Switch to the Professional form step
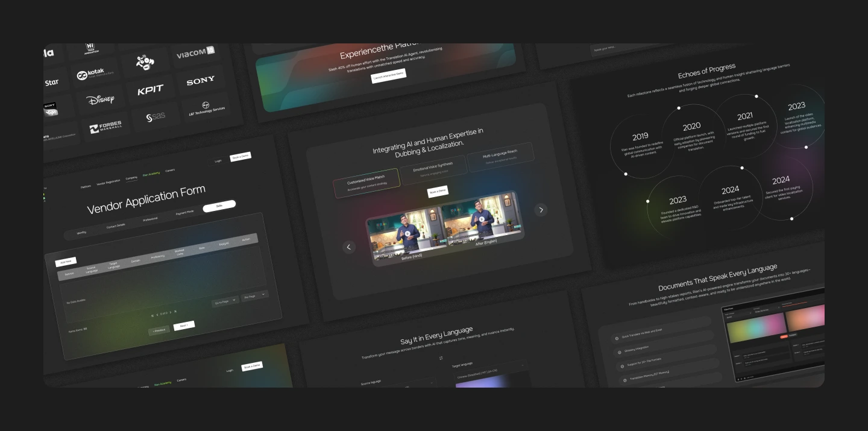 click(150, 219)
